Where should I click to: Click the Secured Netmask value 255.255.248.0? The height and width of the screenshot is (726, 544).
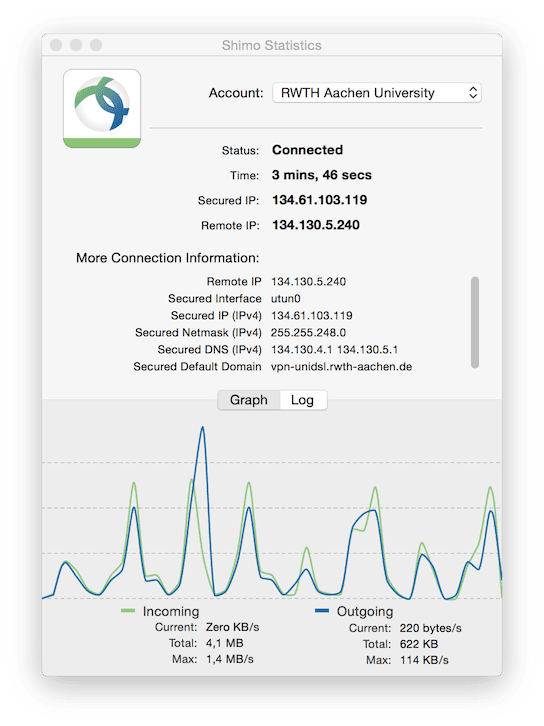(x=308, y=332)
